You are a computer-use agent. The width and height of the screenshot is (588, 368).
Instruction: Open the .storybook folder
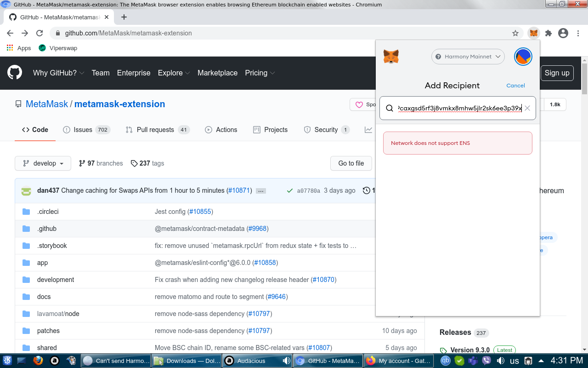tap(52, 246)
